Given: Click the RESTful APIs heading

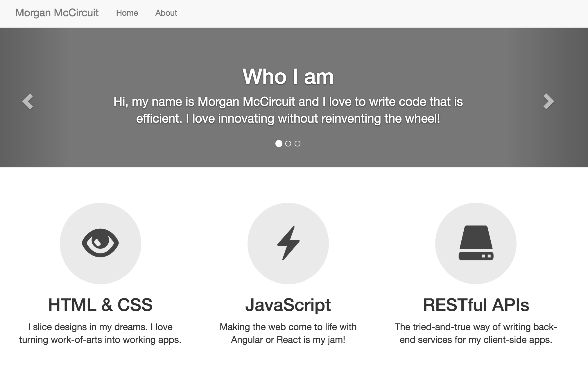Looking at the screenshot, I should 476,305.
